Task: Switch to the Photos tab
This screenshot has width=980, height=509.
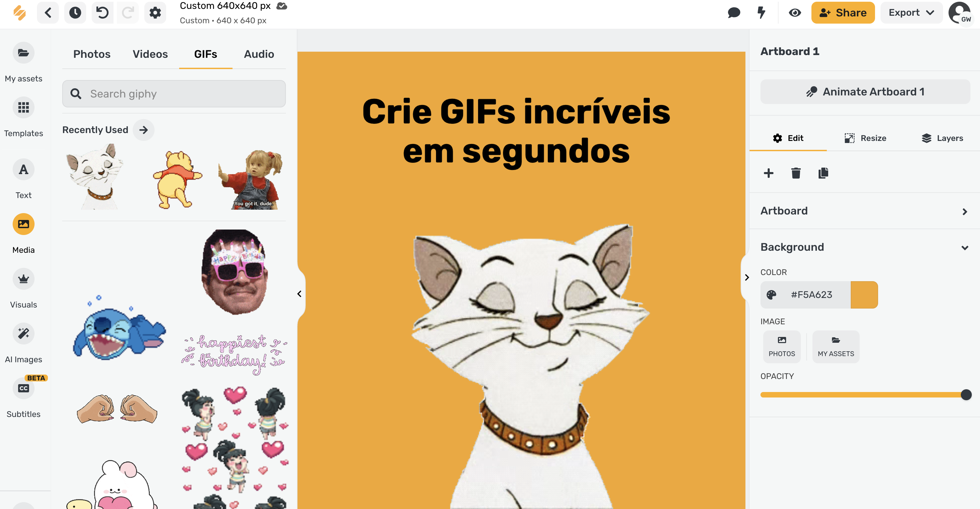Action: click(91, 54)
